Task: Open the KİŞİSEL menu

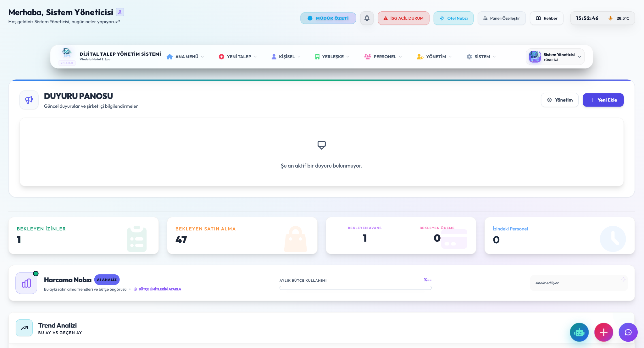Action: coord(286,57)
